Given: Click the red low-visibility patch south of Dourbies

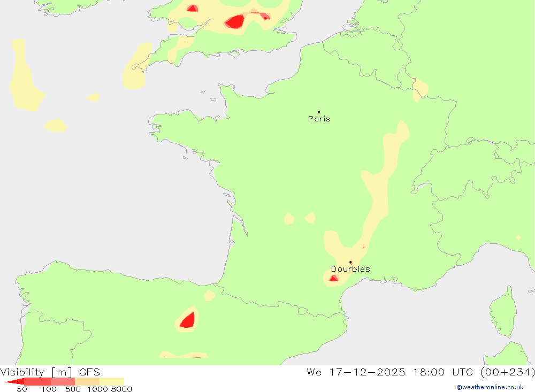Looking at the screenshot, I should coord(334,279).
